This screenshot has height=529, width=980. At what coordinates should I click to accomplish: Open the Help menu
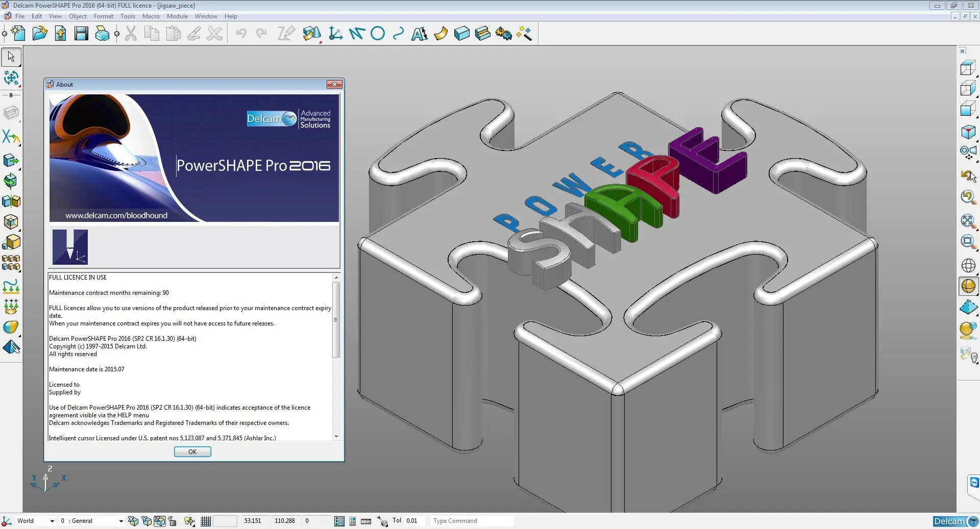[231, 16]
